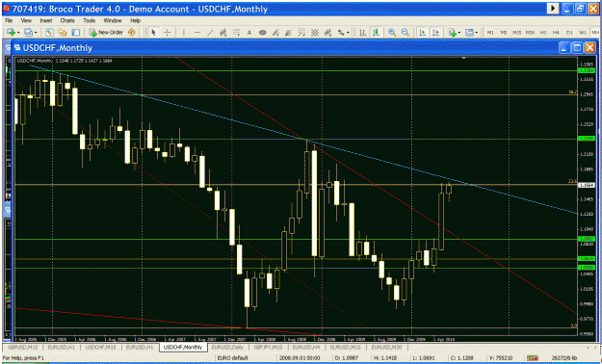Toggle chart auto scroll

point(422,33)
